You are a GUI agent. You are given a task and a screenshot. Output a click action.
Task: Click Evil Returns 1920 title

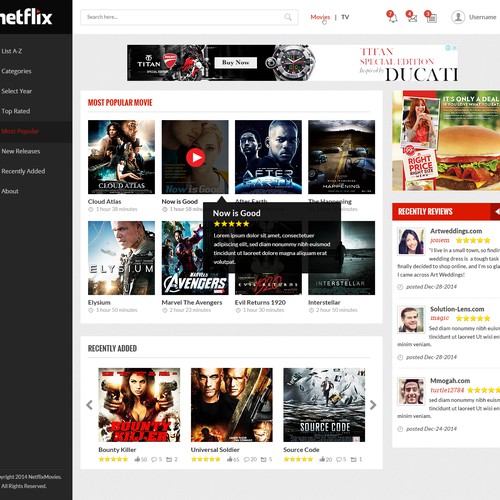coord(260,302)
